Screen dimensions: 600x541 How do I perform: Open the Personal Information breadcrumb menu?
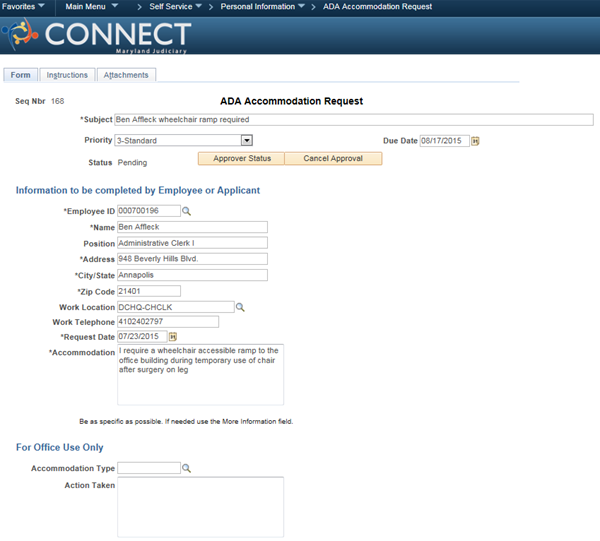[x=263, y=6]
